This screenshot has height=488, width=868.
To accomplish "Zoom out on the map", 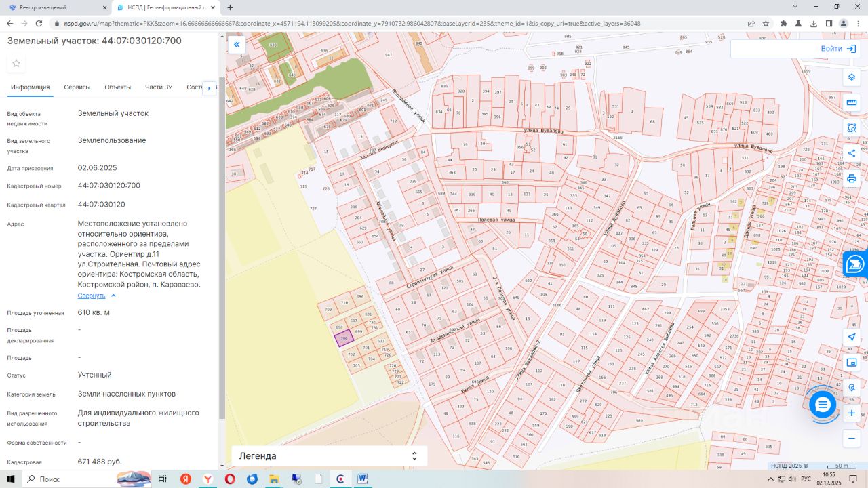I will [852, 439].
